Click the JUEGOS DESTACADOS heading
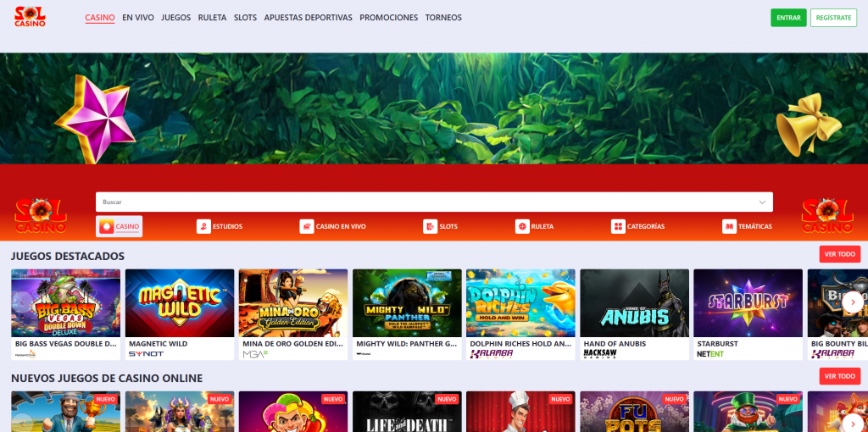The height and width of the screenshot is (432, 868). (x=68, y=256)
